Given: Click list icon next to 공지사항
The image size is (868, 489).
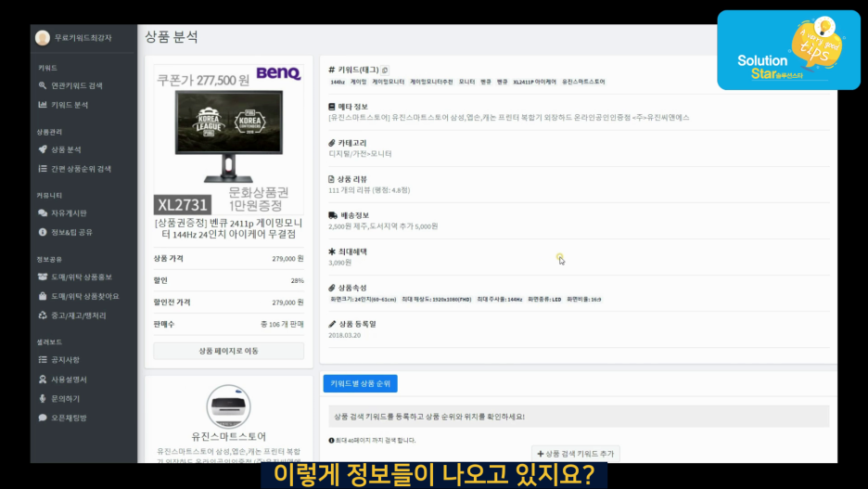Looking at the screenshot, I should [43, 359].
